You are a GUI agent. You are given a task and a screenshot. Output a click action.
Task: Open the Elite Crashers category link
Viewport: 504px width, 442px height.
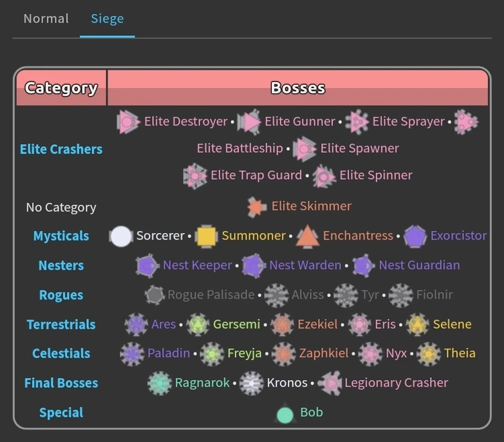61,149
